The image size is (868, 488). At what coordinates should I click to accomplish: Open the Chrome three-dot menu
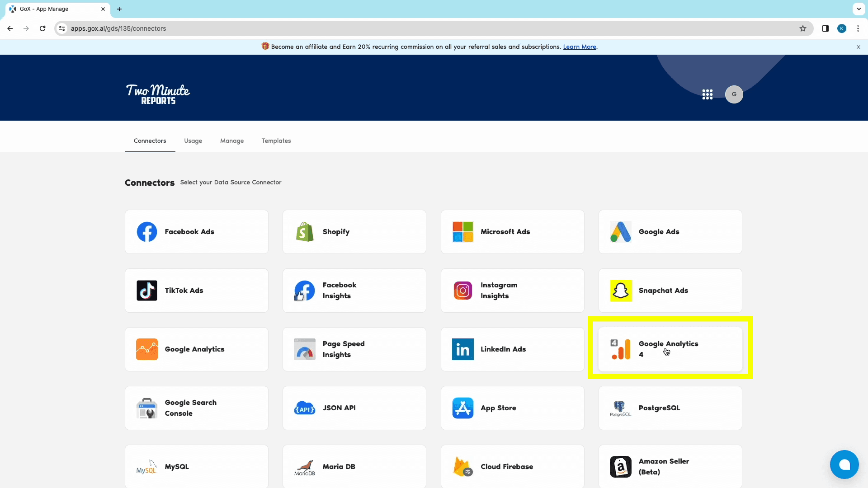coord(858,28)
